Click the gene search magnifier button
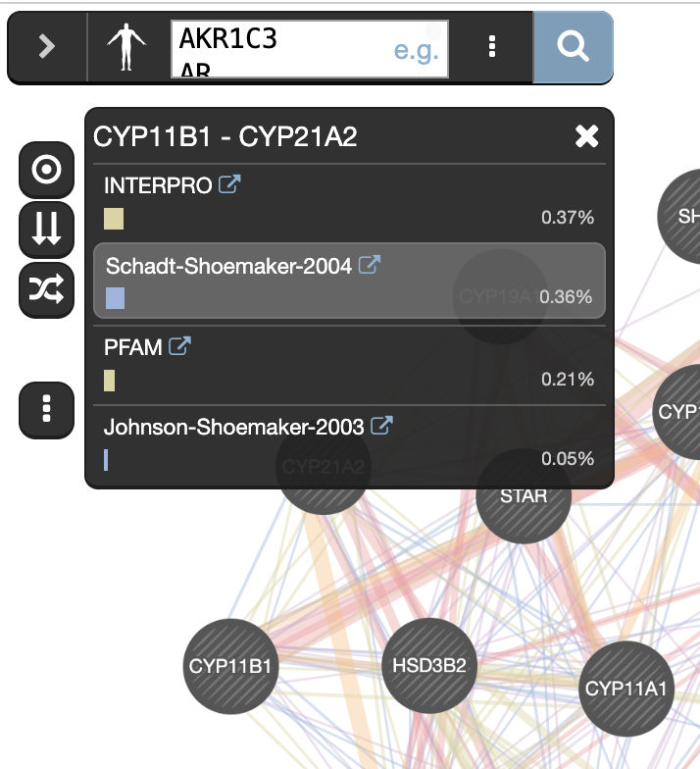The height and width of the screenshot is (769, 700). click(573, 47)
